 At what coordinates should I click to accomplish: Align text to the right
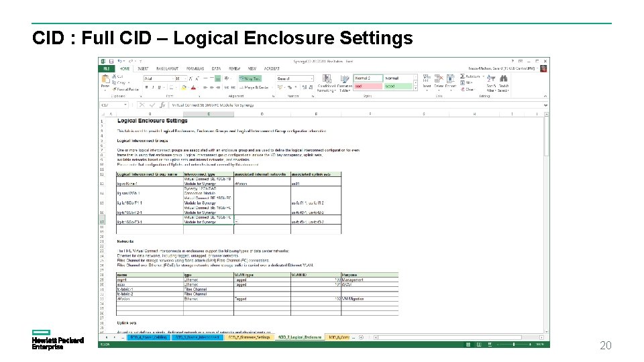(217, 87)
